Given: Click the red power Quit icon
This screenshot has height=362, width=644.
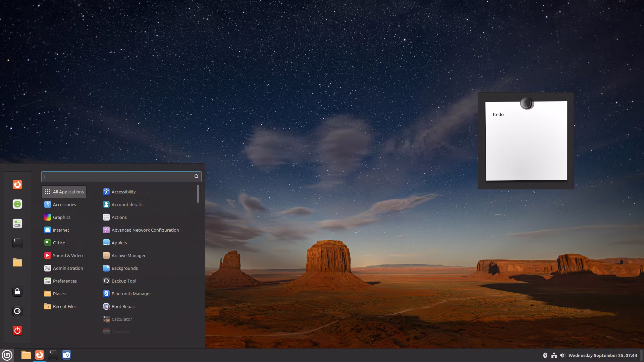Looking at the screenshot, I should 17,330.
